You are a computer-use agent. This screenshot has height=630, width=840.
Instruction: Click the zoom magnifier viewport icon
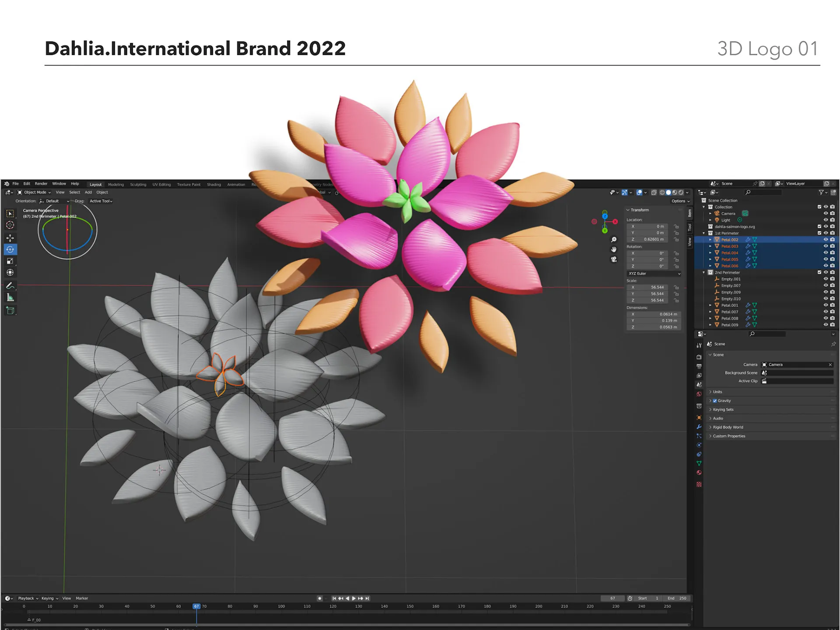(x=614, y=240)
